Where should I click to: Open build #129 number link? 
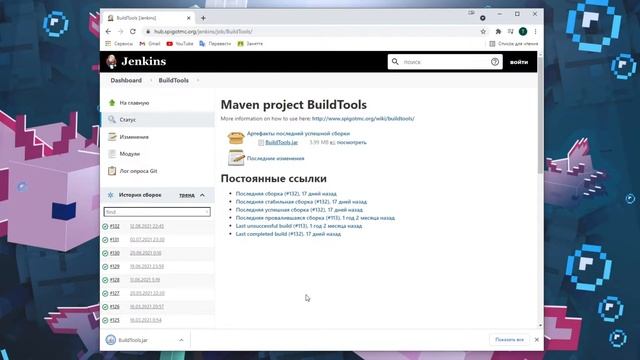115,267
